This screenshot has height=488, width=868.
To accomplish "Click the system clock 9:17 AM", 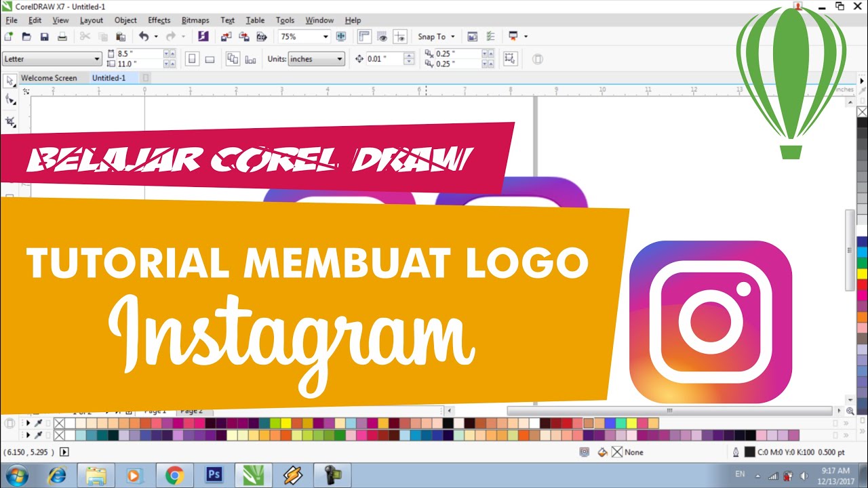I will coord(835,470).
